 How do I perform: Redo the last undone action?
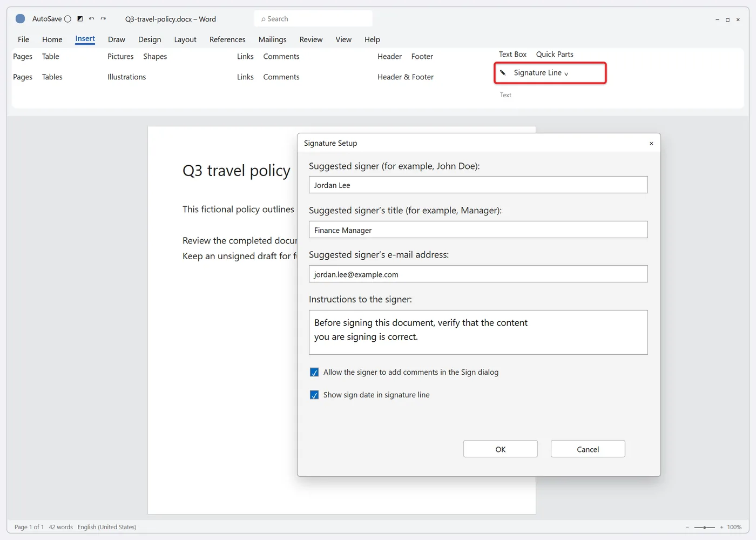(x=103, y=19)
